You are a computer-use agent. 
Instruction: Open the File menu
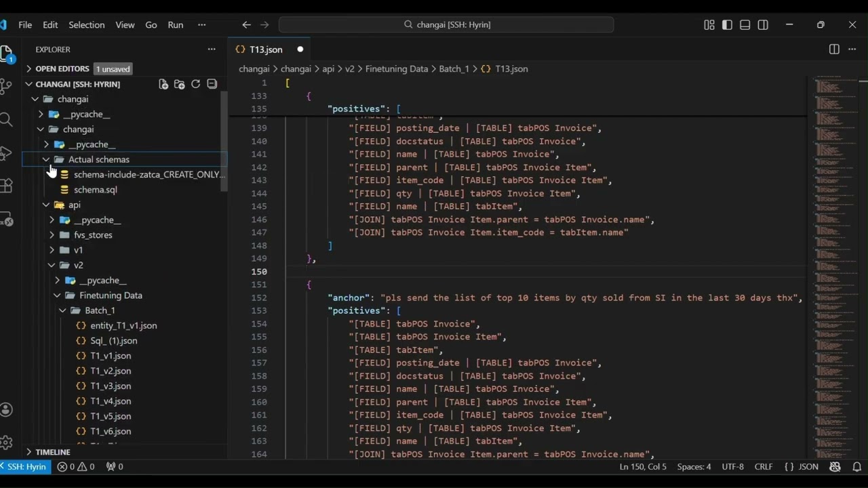click(25, 24)
